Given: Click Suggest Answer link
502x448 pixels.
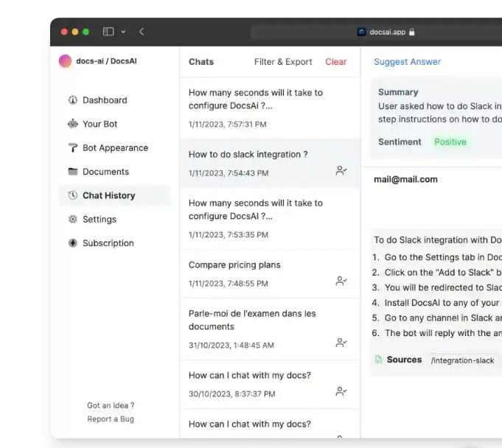Looking at the screenshot, I should coord(407,62).
